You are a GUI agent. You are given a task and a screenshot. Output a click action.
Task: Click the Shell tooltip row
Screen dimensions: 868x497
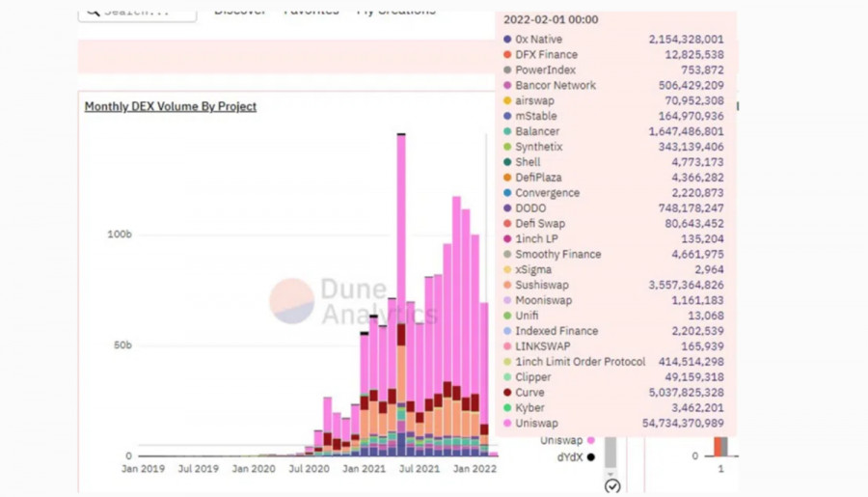click(x=613, y=162)
